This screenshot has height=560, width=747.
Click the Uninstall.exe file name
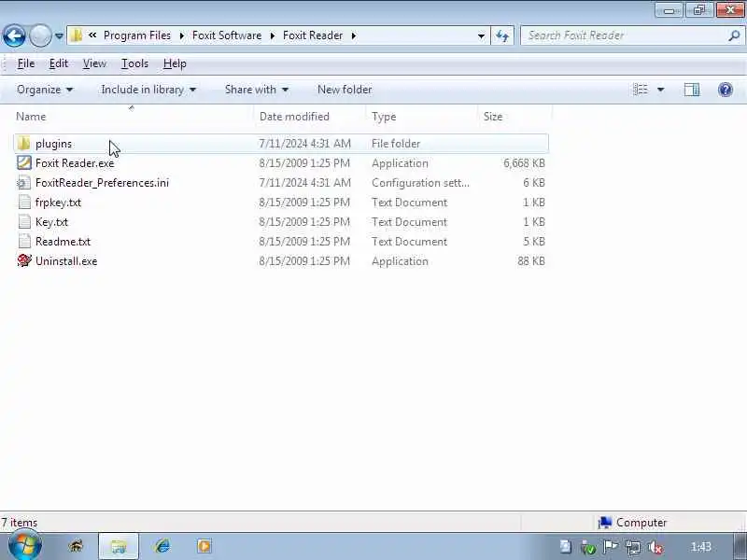pos(66,261)
